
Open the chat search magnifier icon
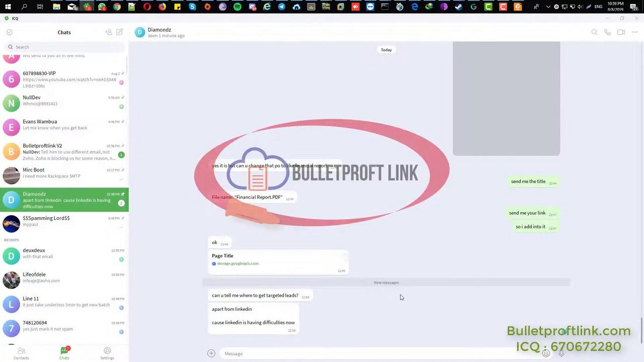coord(594,32)
